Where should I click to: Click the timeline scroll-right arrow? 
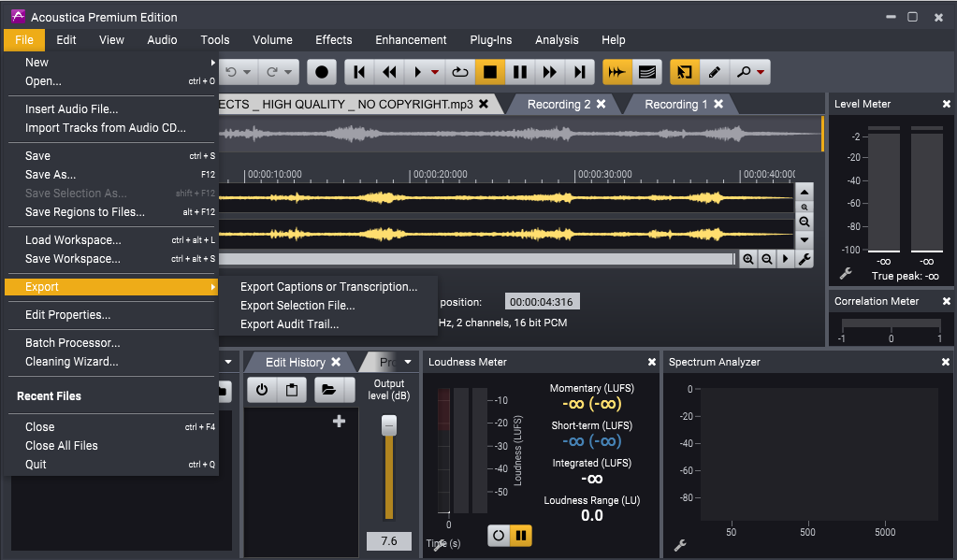(x=786, y=259)
